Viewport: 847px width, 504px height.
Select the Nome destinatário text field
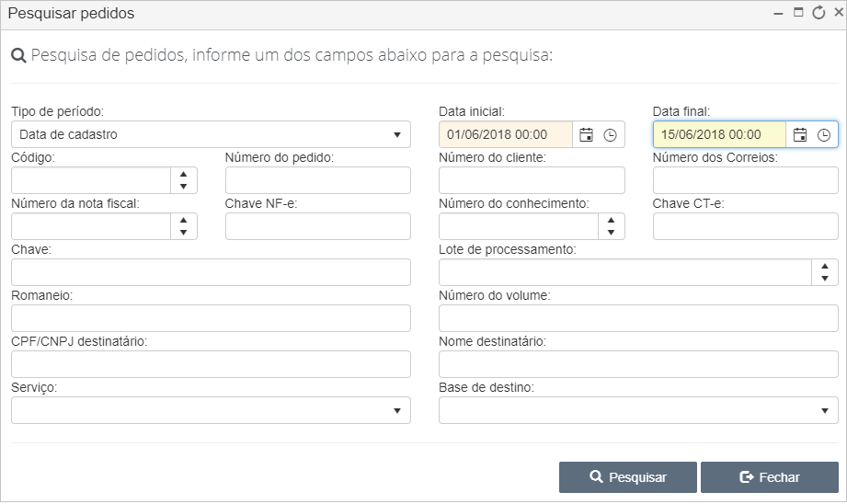click(638, 364)
